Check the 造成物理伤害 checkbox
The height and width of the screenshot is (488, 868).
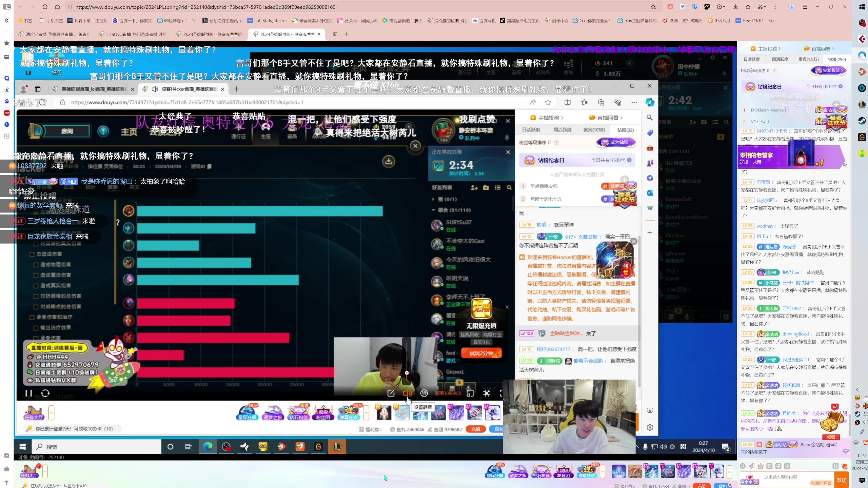(x=36, y=265)
